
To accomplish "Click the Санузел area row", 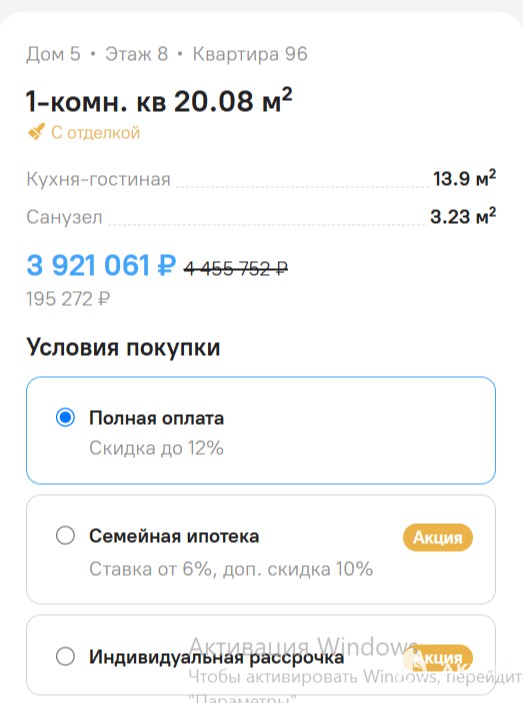I will [261, 217].
